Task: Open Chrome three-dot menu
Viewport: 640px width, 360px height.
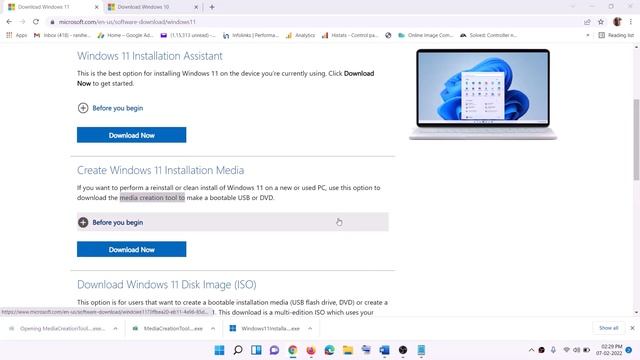Action: (x=631, y=22)
